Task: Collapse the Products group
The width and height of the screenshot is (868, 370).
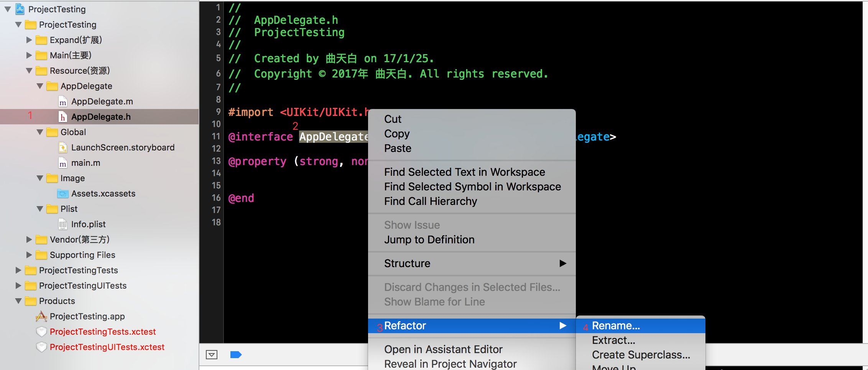Action: [x=18, y=301]
